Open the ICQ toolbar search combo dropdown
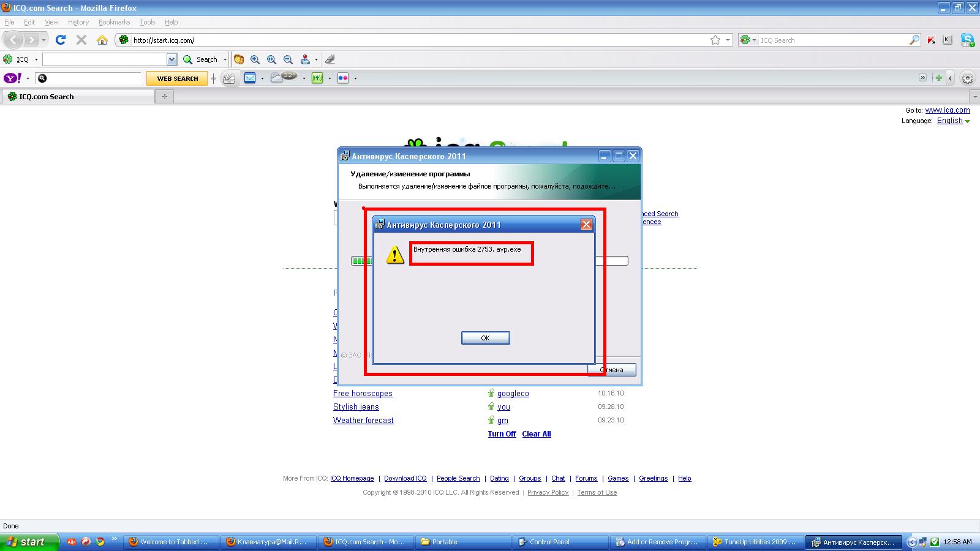The width and height of the screenshot is (980, 551). click(171, 59)
